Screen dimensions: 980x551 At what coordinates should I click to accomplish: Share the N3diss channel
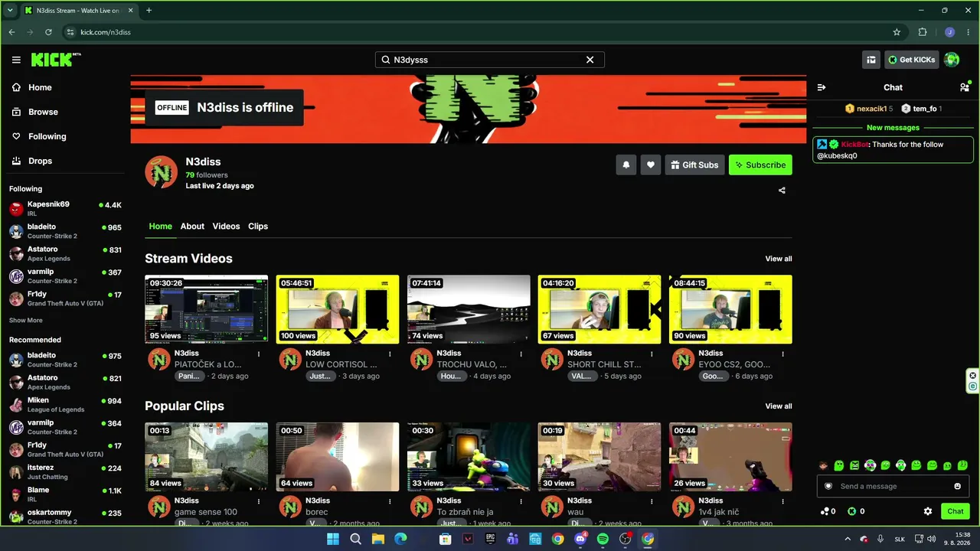click(x=782, y=191)
